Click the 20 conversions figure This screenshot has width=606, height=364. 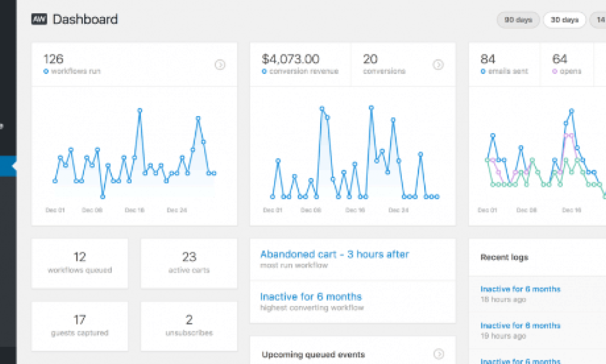(x=370, y=59)
